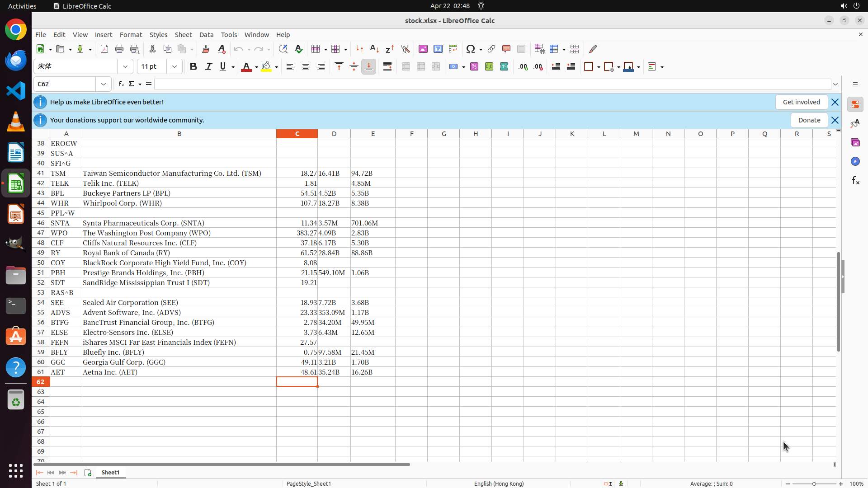Click the Clone Formatting paintbrush icon
This screenshot has height=488, width=868.
pos(206,49)
